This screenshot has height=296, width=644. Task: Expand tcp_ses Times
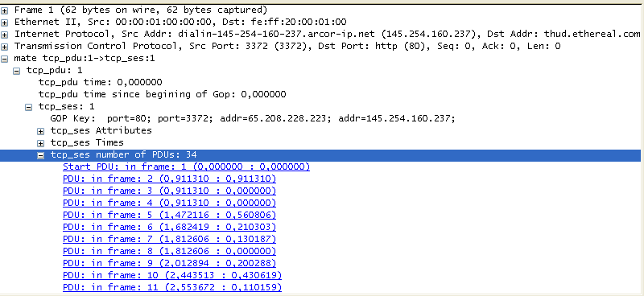coord(41,143)
